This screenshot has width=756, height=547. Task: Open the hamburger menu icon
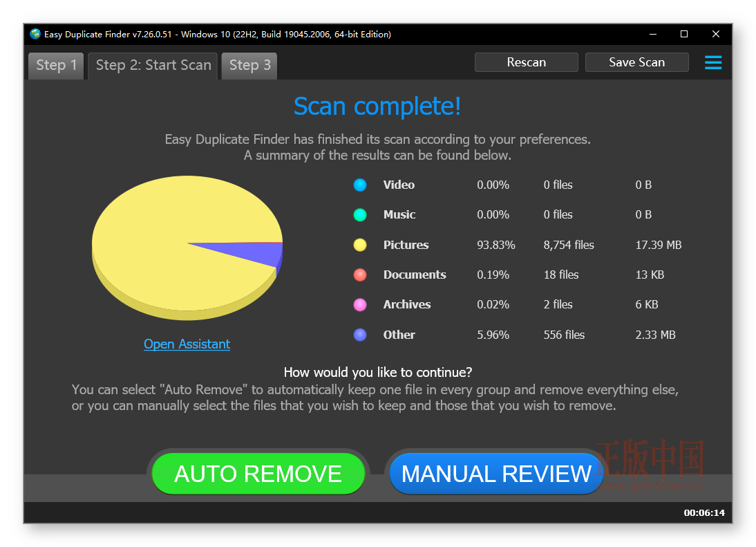point(712,62)
